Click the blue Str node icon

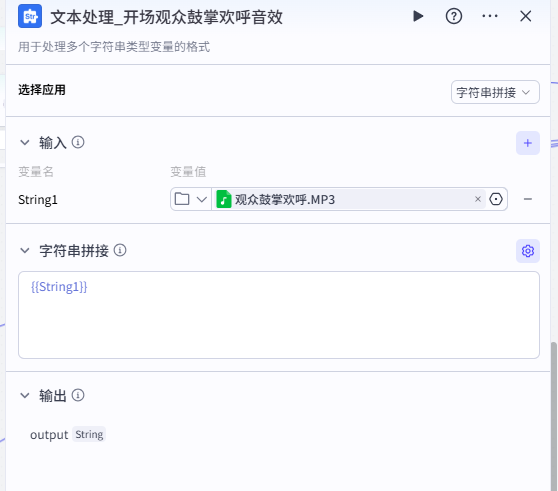(x=30, y=16)
